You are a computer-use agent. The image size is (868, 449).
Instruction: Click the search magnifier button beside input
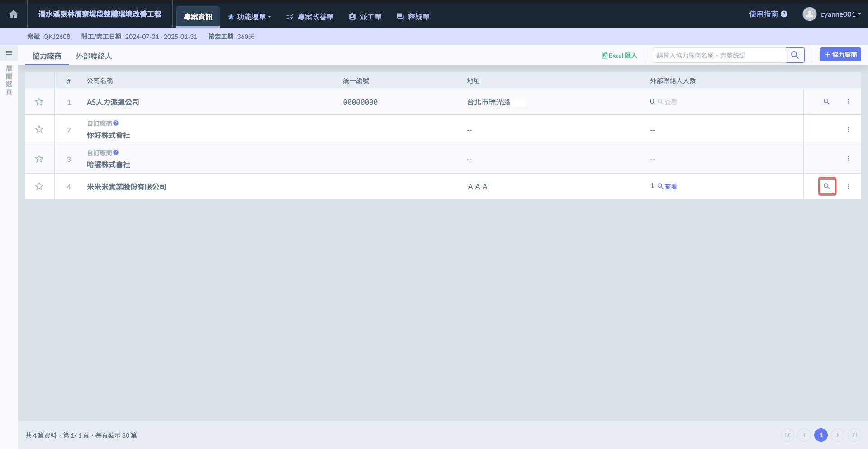[x=795, y=55]
